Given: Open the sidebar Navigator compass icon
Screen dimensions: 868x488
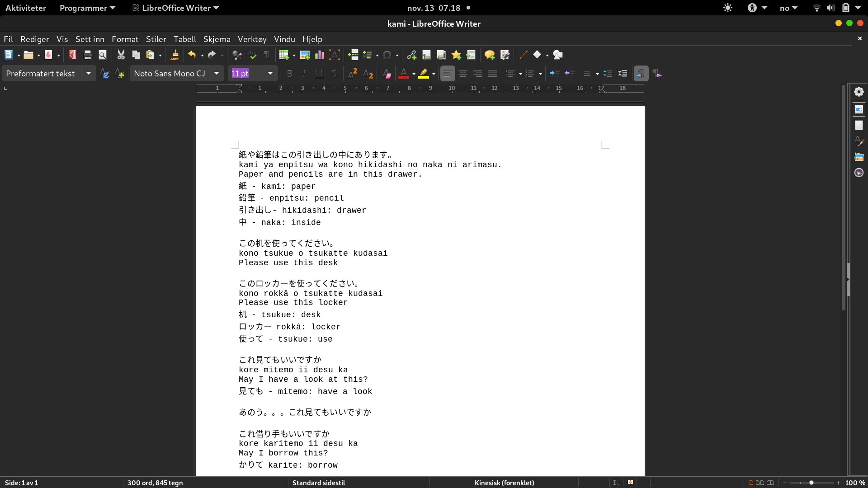Looking at the screenshot, I should [x=859, y=173].
